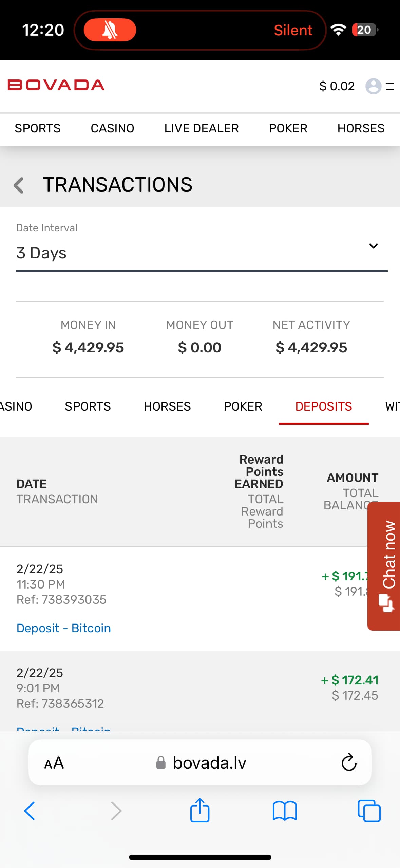Open the Safari share sheet icon
400x868 pixels.
[199, 811]
